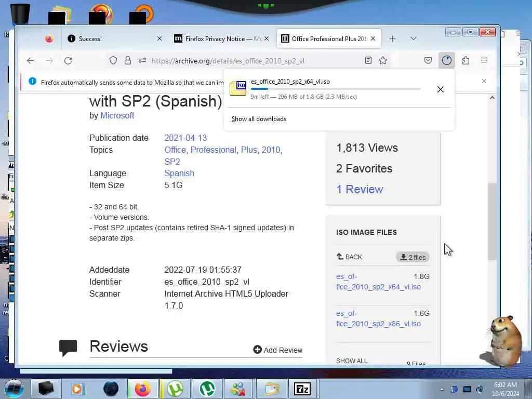
Task: Open the Microsoft author link
Action: [x=117, y=116]
